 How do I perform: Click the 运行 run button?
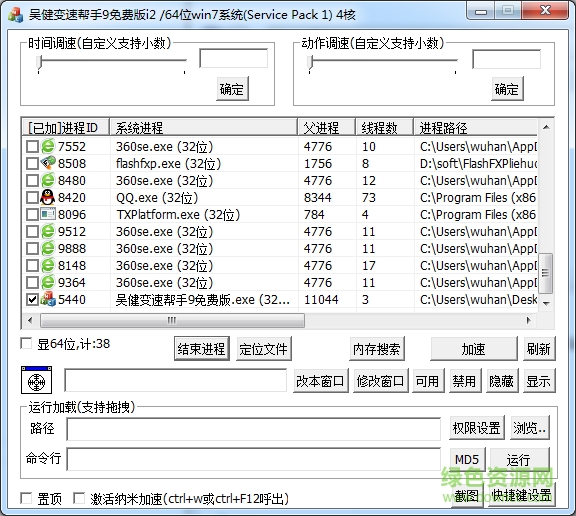(520, 459)
